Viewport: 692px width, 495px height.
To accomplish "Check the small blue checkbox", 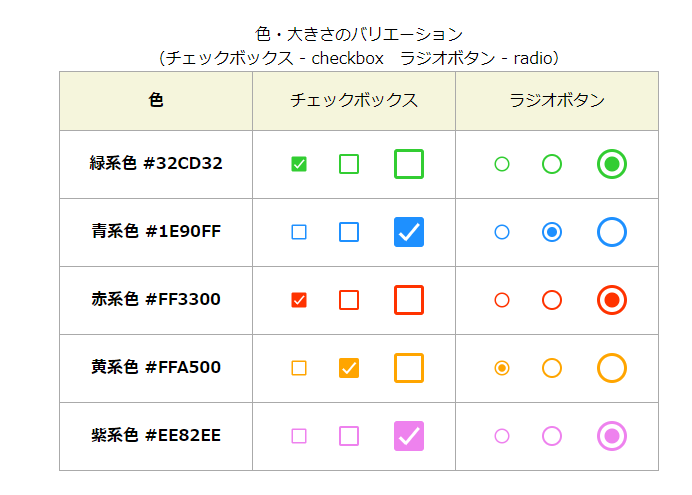I will 299,232.
